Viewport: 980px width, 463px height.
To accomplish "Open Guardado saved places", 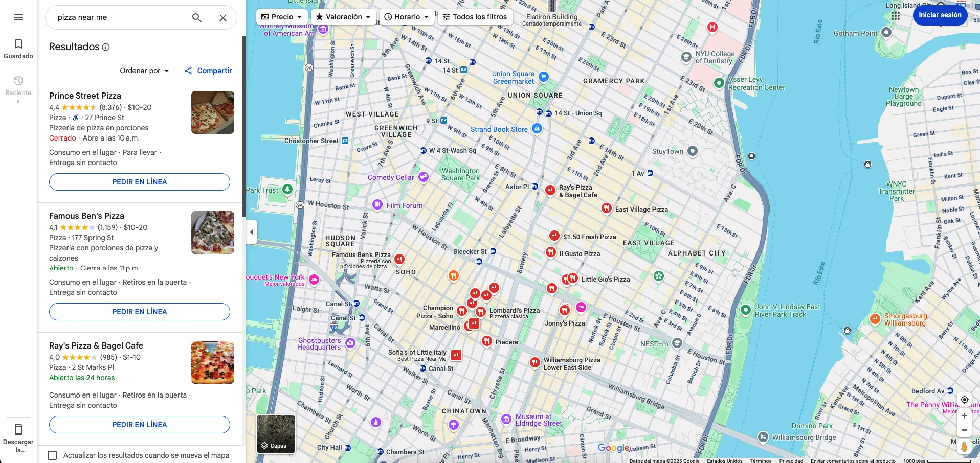I will click(x=18, y=49).
